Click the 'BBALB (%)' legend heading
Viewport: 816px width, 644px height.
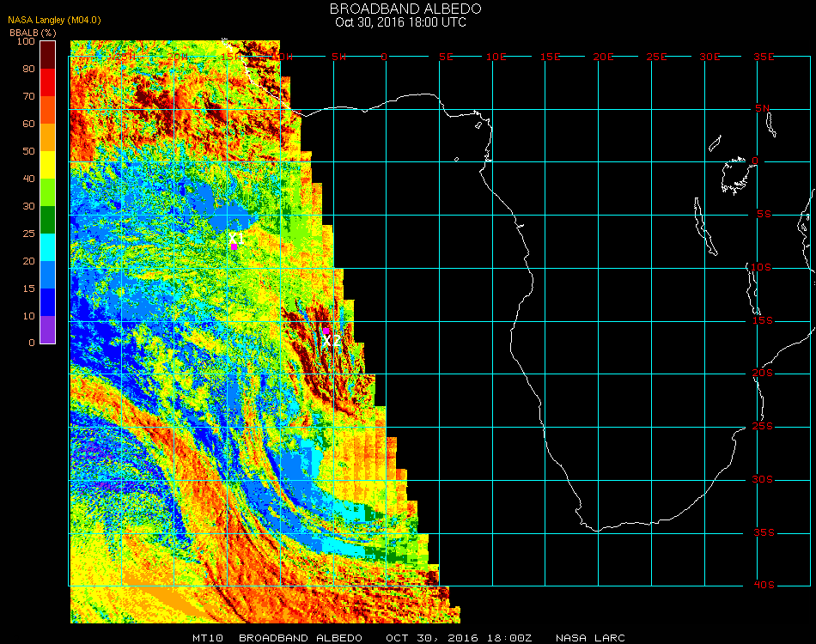(x=33, y=33)
